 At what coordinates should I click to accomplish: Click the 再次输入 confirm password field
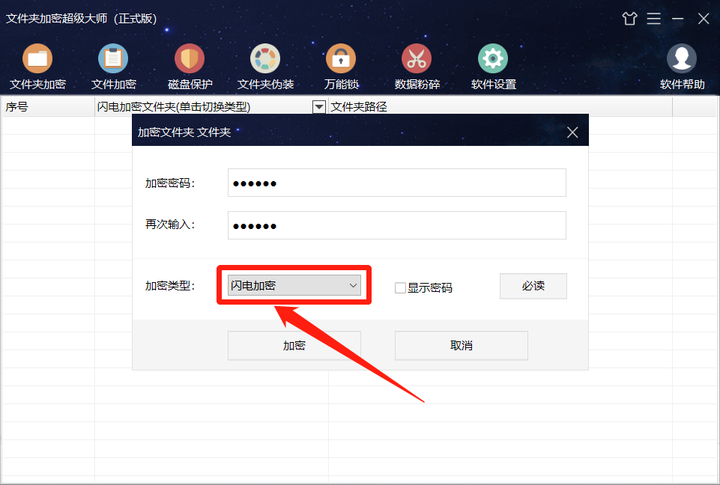click(397, 225)
